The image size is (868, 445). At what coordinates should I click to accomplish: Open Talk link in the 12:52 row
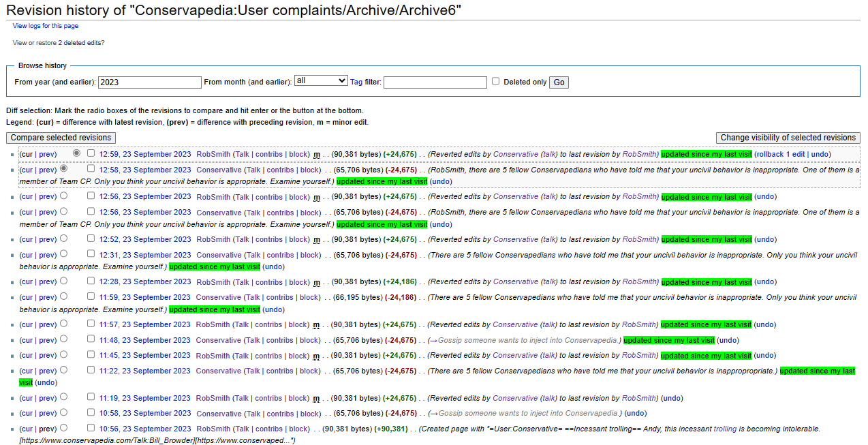point(242,240)
